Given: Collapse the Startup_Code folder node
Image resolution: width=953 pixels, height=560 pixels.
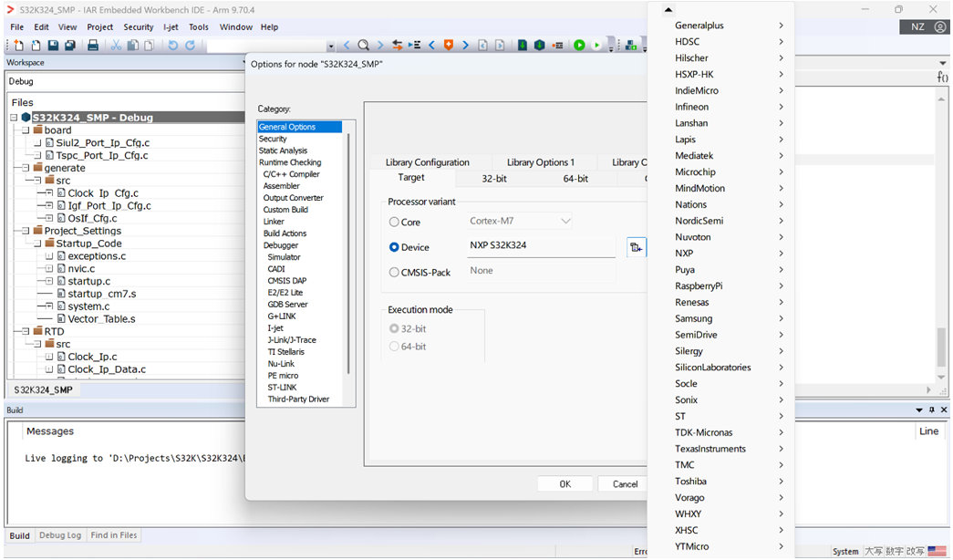Looking at the screenshot, I should click(37, 244).
